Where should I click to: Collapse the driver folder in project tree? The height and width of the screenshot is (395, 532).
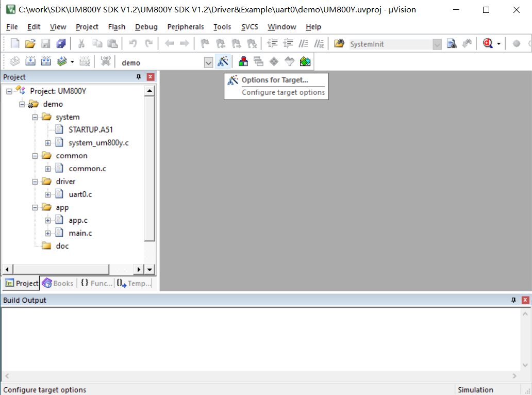pos(35,182)
